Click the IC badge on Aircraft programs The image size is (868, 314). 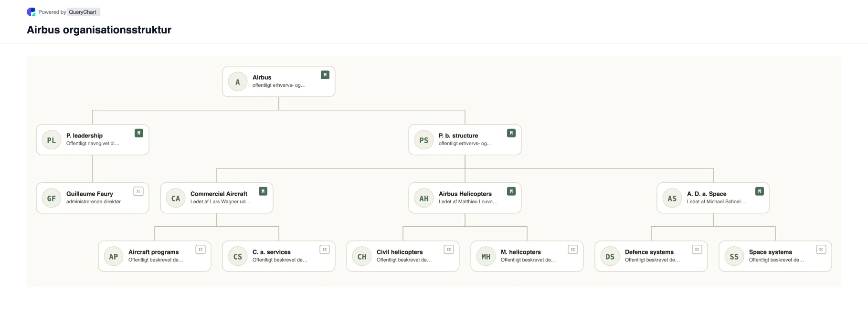201,250
